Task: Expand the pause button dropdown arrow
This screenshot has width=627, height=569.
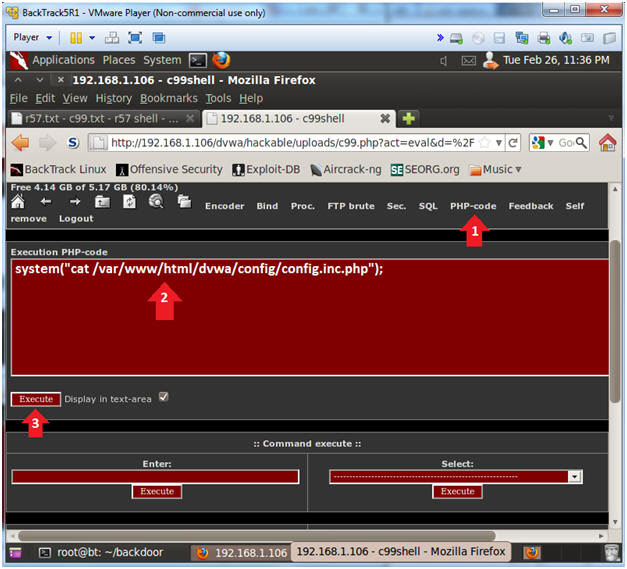Action: point(92,38)
